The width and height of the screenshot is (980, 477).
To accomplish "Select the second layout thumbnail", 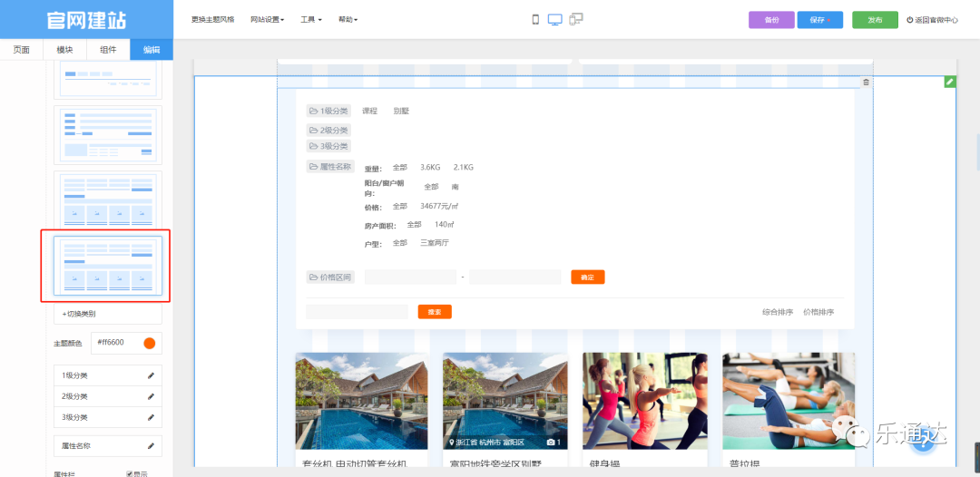I will pos(107,135).
